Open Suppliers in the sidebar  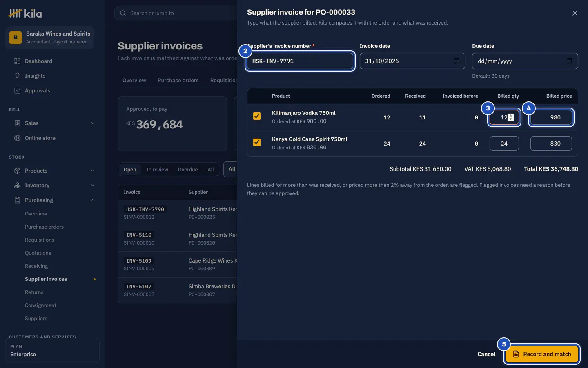click(x=36, y=319)
